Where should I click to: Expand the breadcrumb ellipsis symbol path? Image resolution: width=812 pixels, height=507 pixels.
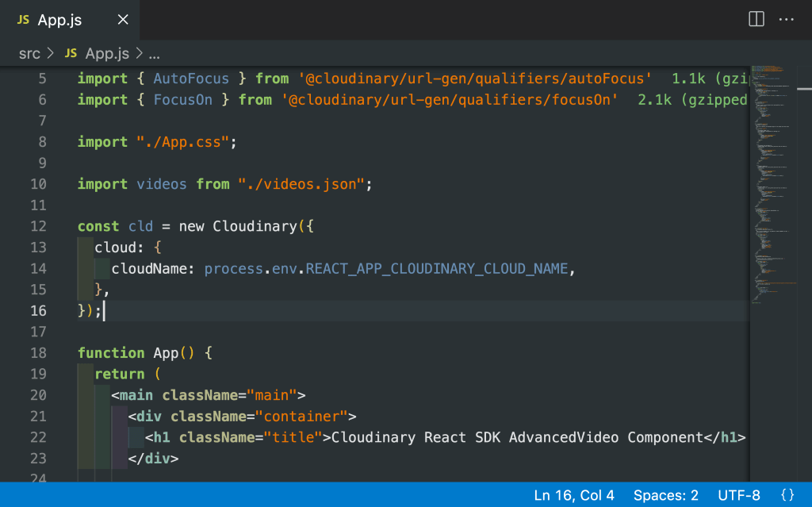(155, 54)
